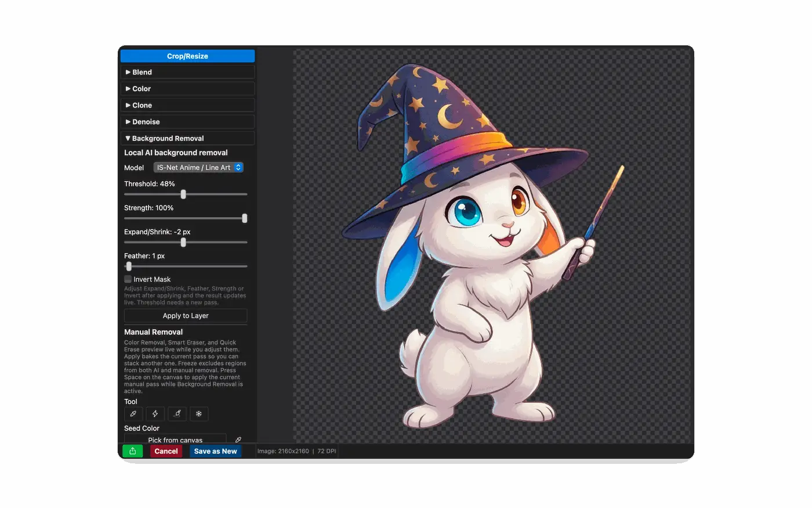Click the Pick from canvas button
This screenshot has width=812, height=508.
click(x=175, y=439)
